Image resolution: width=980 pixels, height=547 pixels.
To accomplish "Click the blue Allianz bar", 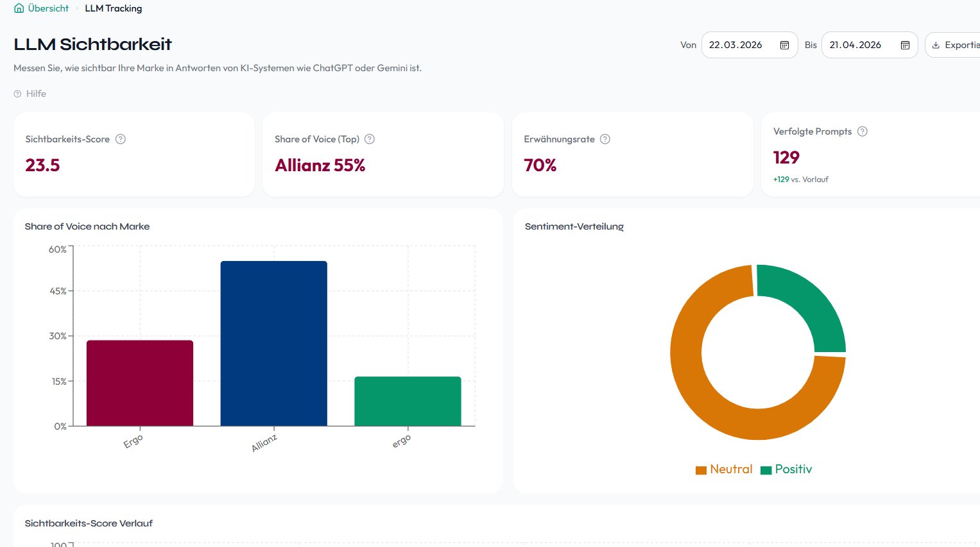I will click(274, 343).
